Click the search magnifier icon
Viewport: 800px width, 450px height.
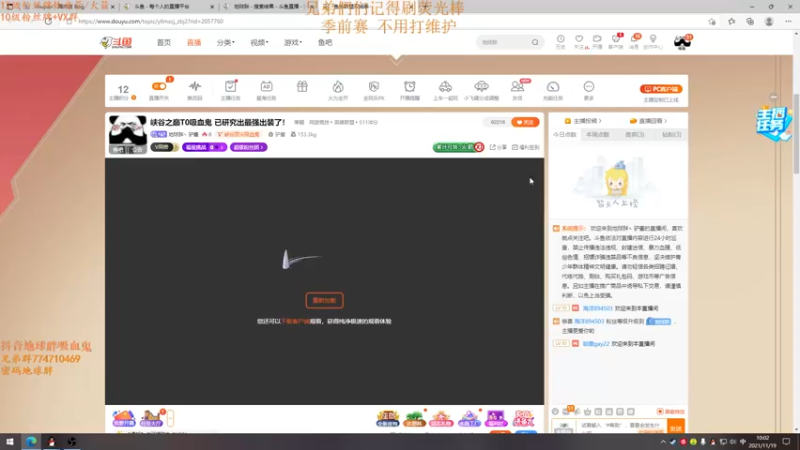click(x=535, y=42)
